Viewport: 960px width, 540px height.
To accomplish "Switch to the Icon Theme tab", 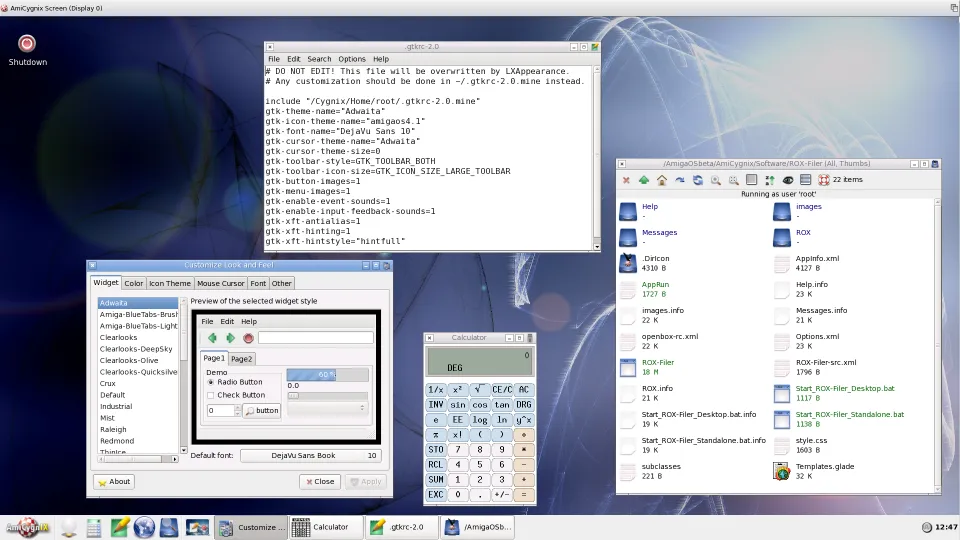I will (x=170, y=283).
